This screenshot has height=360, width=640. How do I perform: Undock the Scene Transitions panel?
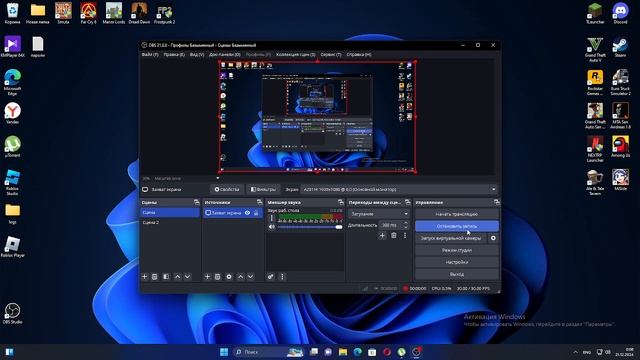tap(407, 202)
